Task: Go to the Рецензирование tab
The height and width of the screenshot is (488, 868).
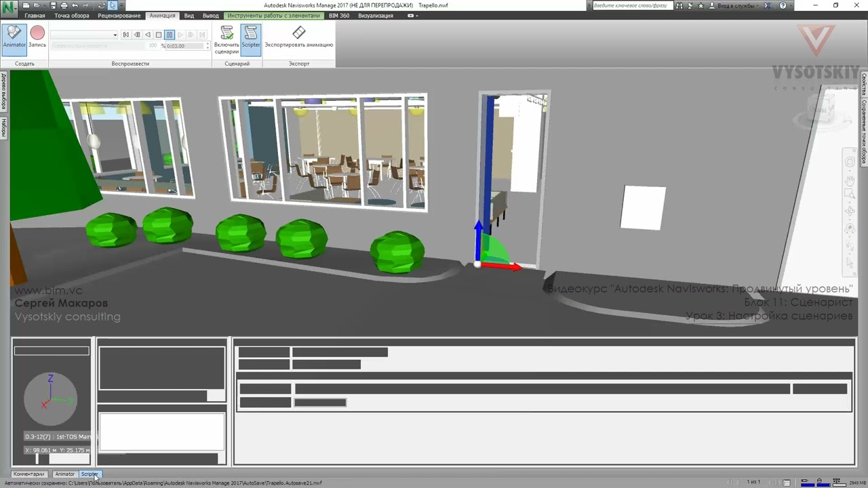Action: (x=119, y=16)
